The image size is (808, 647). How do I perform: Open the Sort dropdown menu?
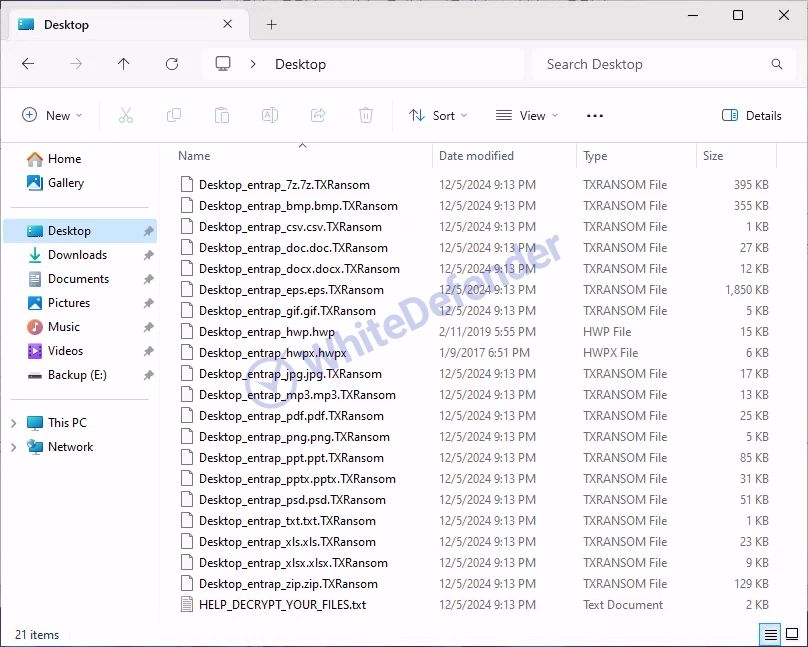(x=438, y=115)
